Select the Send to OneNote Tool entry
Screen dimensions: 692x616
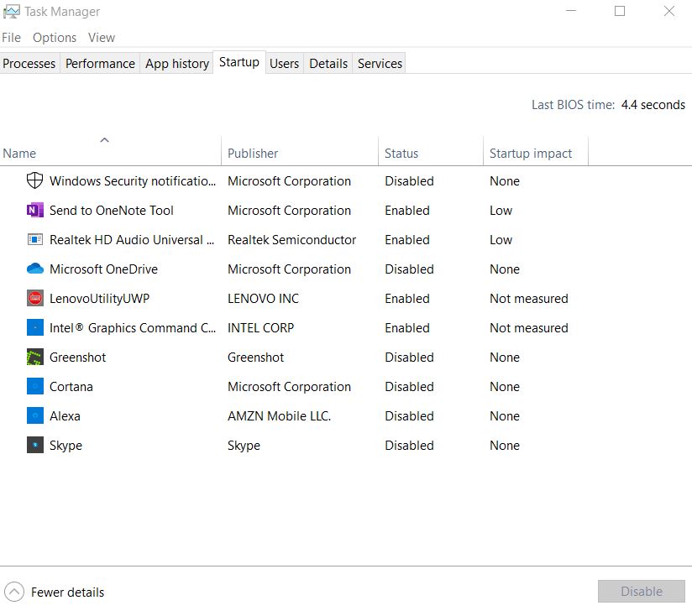tap(111, 211)
